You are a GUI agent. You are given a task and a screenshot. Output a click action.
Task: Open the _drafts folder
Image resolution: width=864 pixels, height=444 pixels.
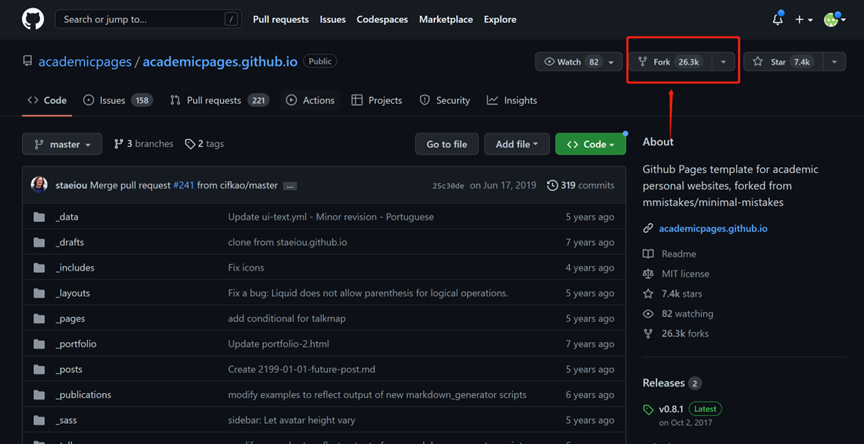69,242
